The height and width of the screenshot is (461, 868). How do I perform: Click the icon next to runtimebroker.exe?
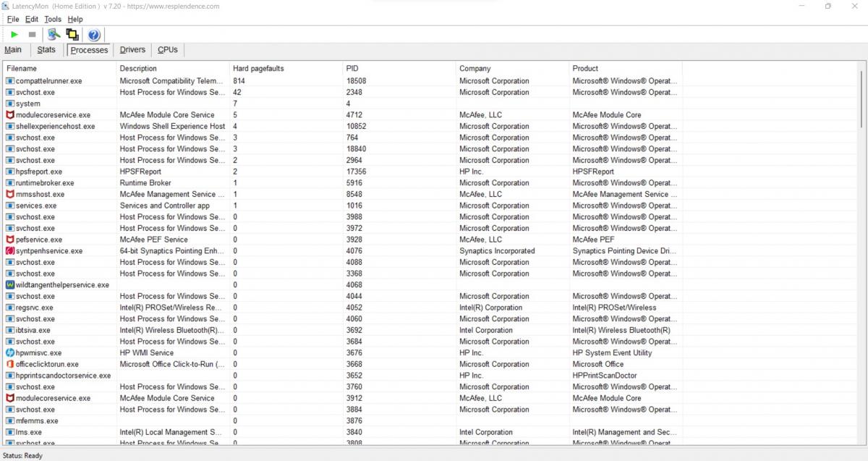[10, 183]
